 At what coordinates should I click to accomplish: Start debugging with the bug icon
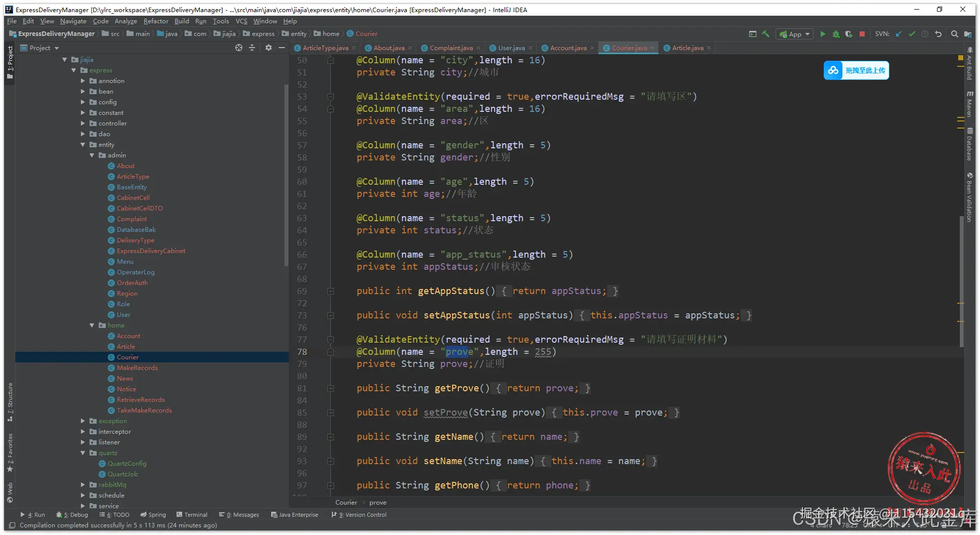836,34
